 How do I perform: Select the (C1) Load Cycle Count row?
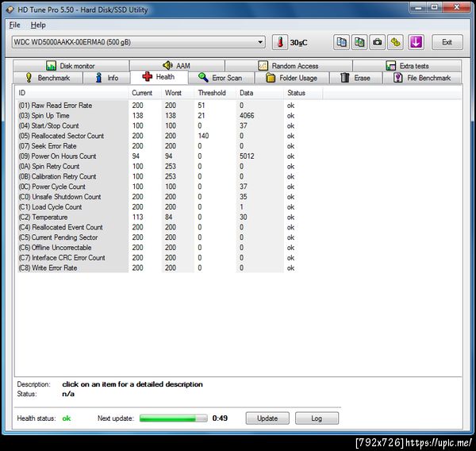[x=170, y=207]
